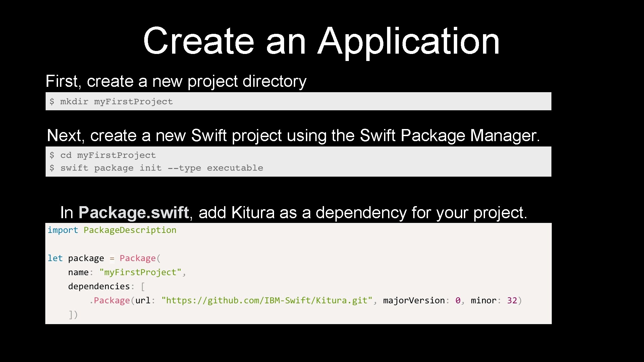Click the 'First, create a new project directory' text
This screenshot has height=362, width=644.
(x=176, y=81)
